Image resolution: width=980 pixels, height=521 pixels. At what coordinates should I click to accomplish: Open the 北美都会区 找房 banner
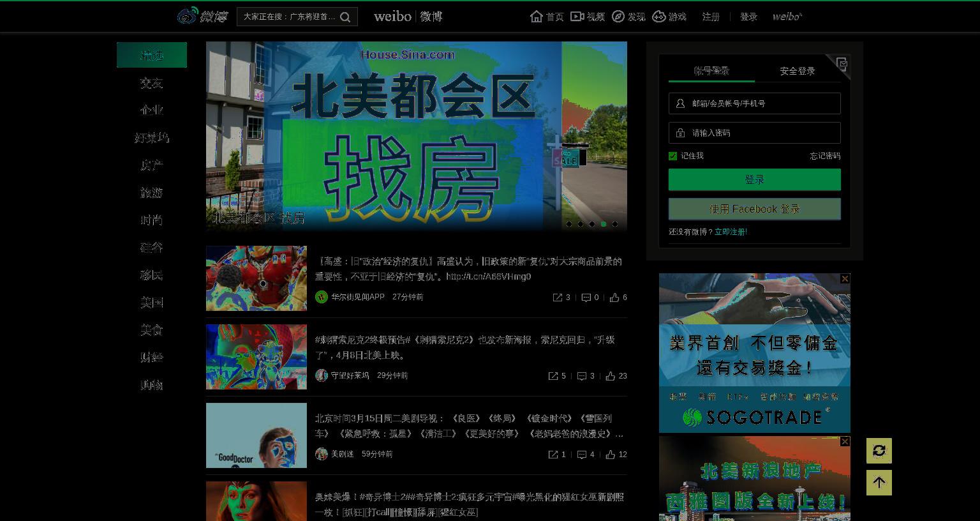(417, 136)
